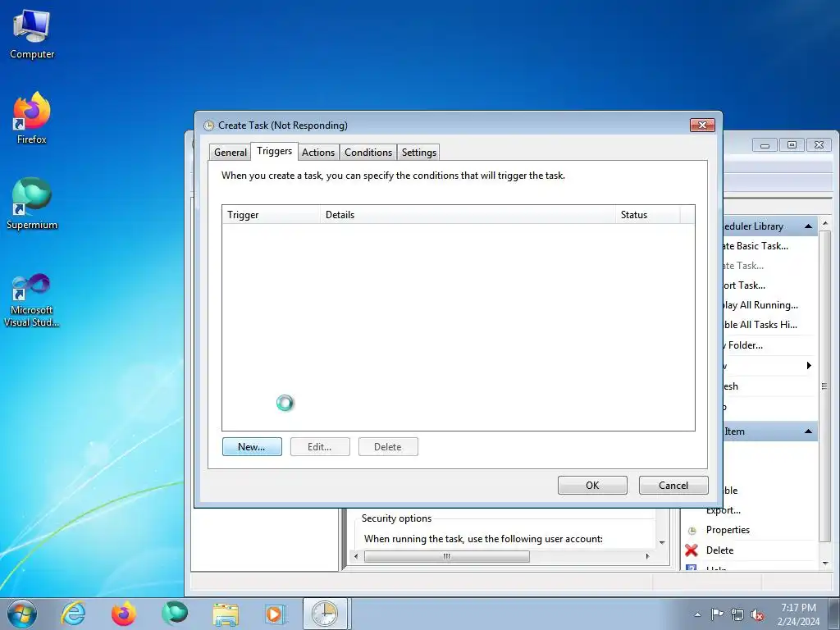Click Show desktop at the taskbar edge

point(834,614)
